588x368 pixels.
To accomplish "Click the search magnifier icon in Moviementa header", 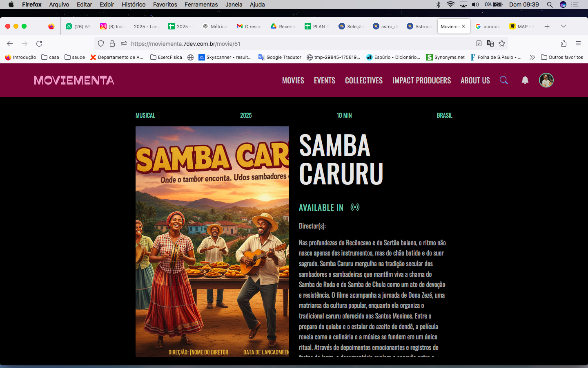I will point(504,80).
